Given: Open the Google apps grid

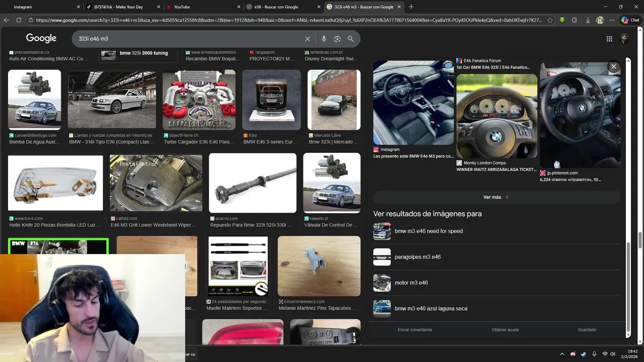Looking at the screenshot, I should 609,39.
